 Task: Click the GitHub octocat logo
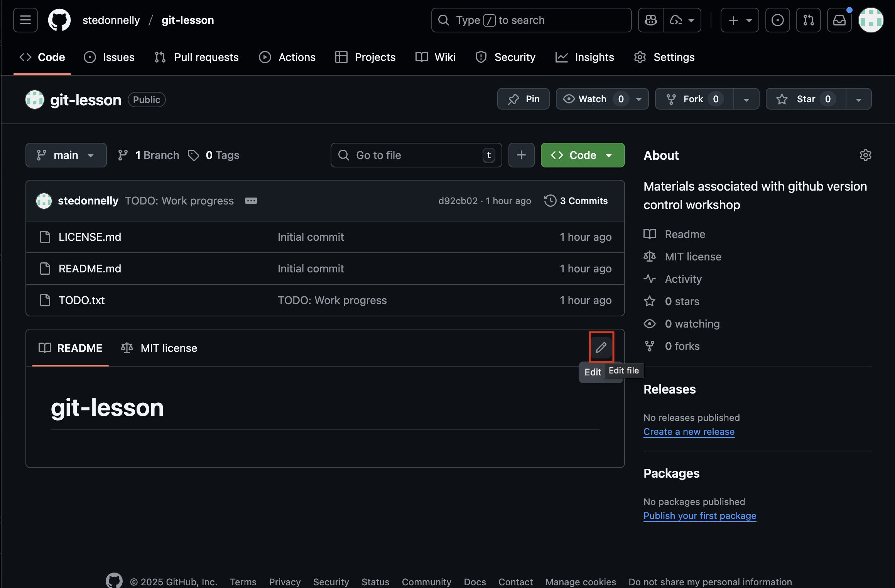pos(59,20)
